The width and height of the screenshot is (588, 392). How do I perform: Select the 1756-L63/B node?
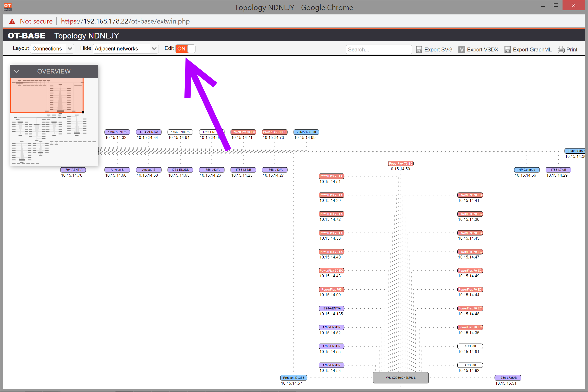tap(243, 170)
